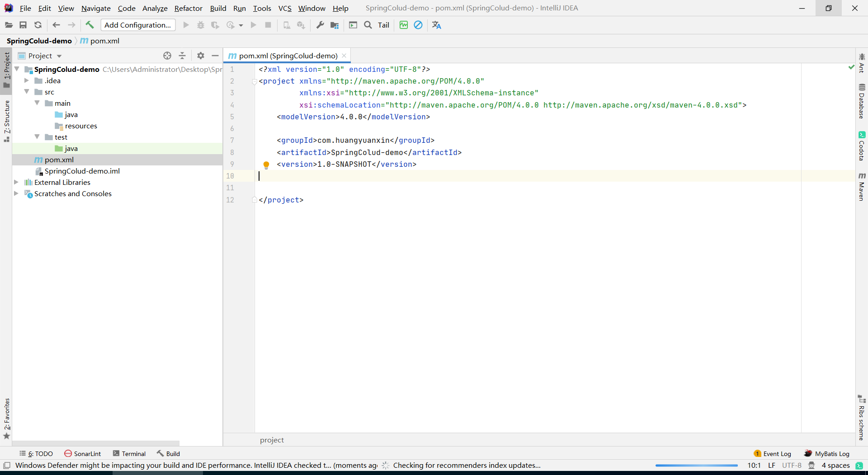Open the SonarLint tool window

[x=83, y=454]
